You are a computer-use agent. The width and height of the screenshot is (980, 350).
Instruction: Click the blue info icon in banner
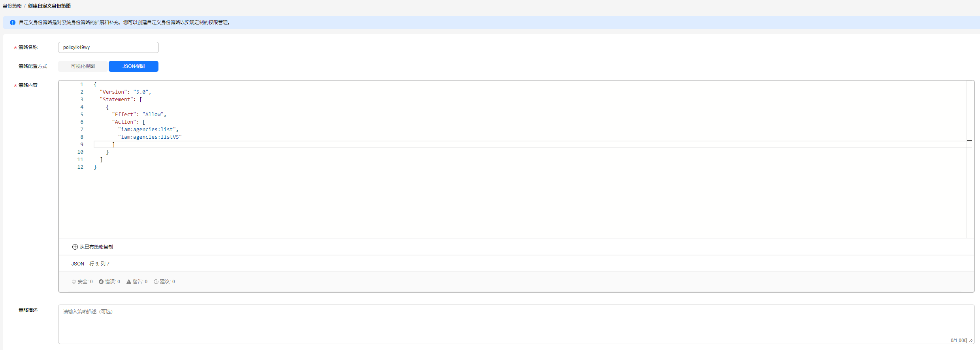(x=13, y=23)
